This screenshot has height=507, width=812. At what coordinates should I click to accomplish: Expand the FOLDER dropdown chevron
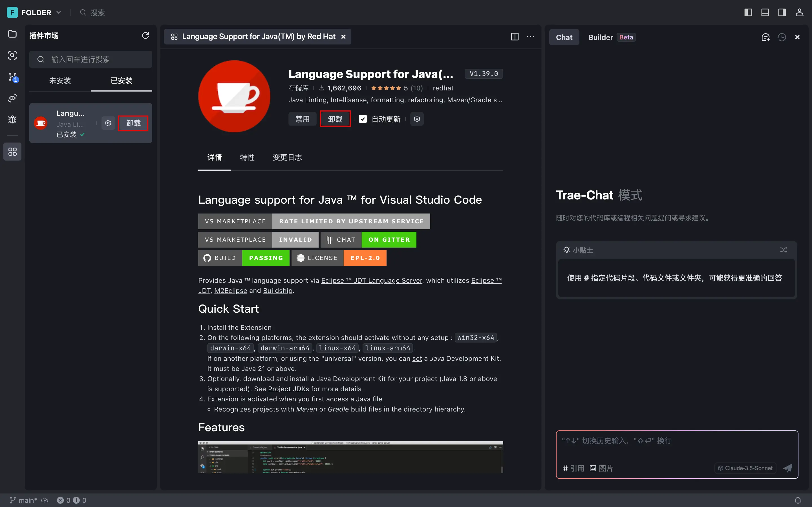[x=59, y=12]
